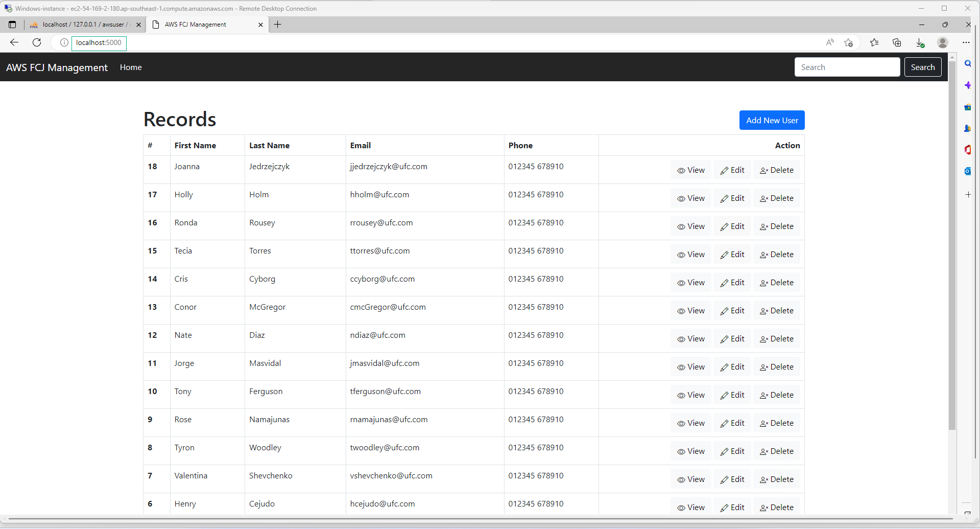Delete record for Joanna Jedrzejczyk
Viewport: 980px width, 529px height.
coord(776,170)
